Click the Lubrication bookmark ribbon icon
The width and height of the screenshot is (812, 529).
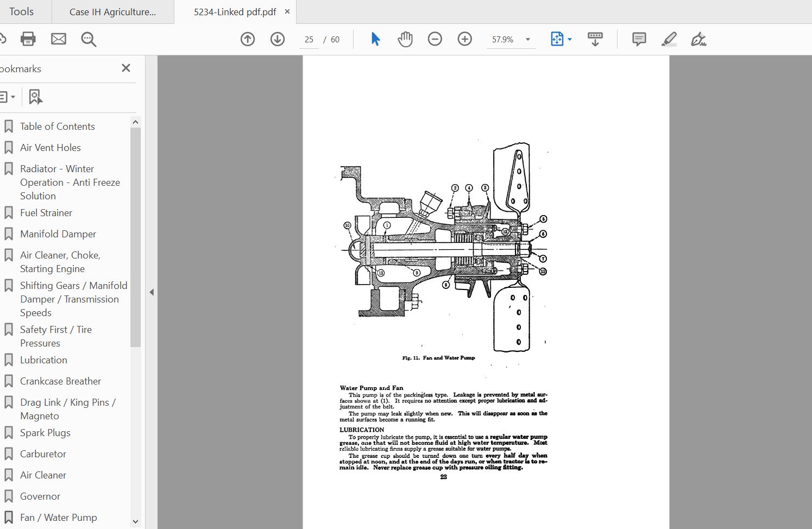coord(9,360)
